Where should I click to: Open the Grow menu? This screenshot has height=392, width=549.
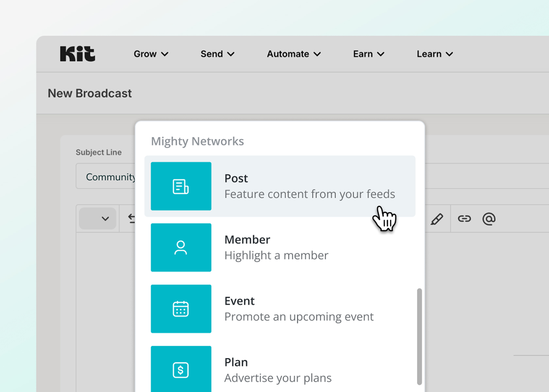[151, 54]
